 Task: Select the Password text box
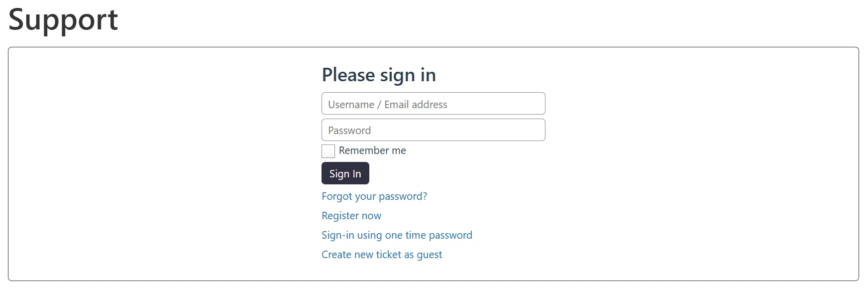[433, 130]
